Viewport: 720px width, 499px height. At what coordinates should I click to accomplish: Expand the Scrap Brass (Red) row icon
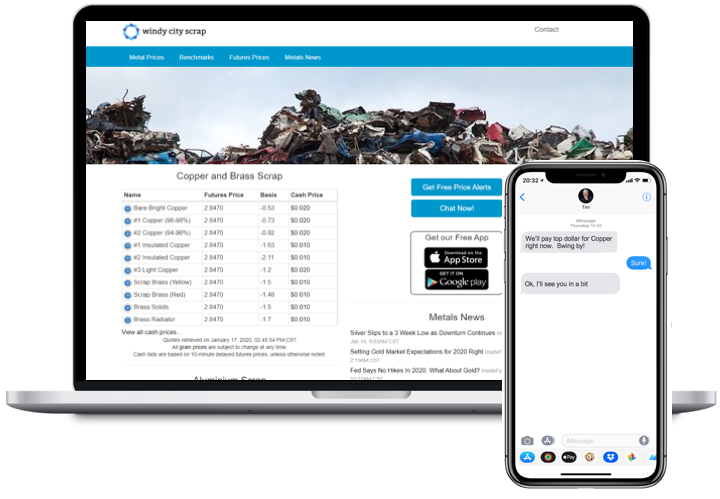[128, 295]
